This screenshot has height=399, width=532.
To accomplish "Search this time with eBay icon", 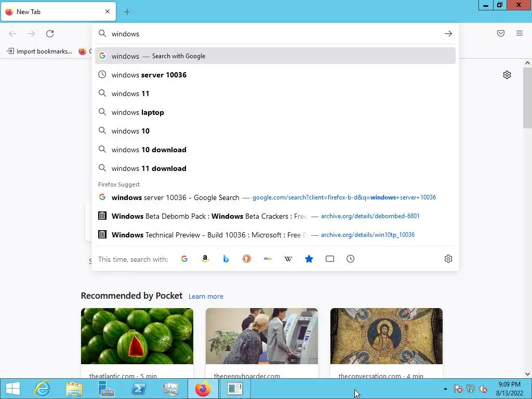I will tap(268, 259).
